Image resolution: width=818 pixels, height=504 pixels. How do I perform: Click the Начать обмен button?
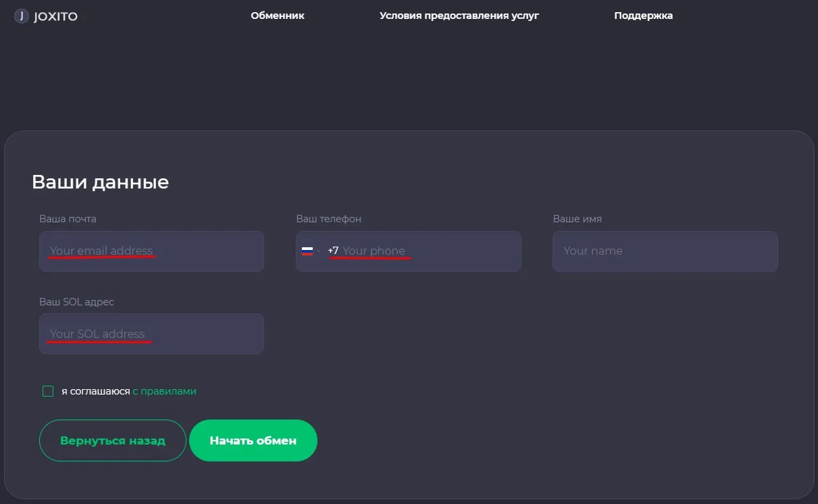click(253, 440)
